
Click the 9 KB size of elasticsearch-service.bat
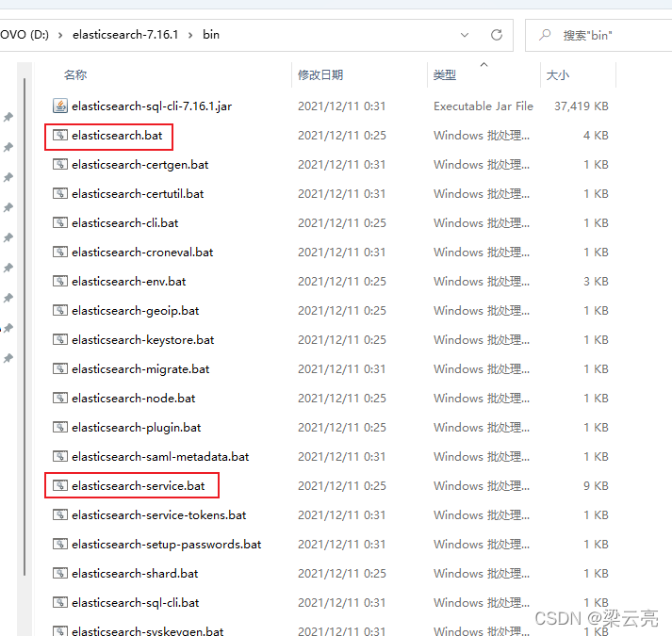click(x=596, y=485)
